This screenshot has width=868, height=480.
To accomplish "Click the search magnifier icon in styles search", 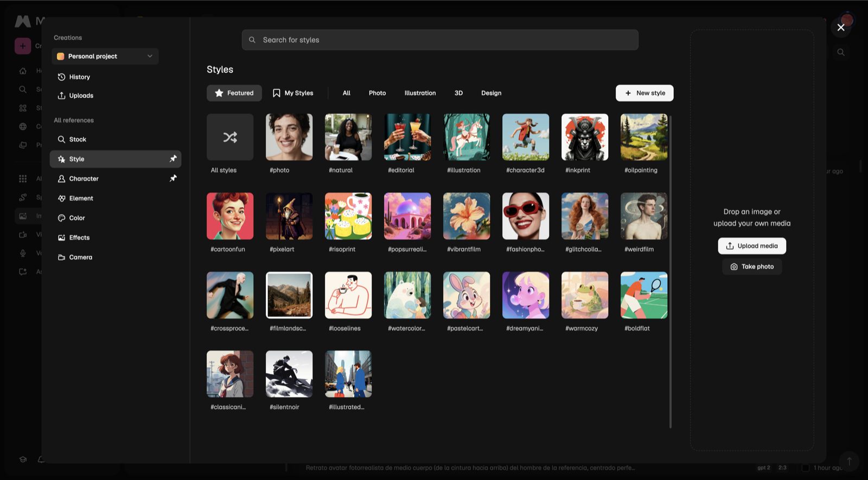I will tap(252, 40).
